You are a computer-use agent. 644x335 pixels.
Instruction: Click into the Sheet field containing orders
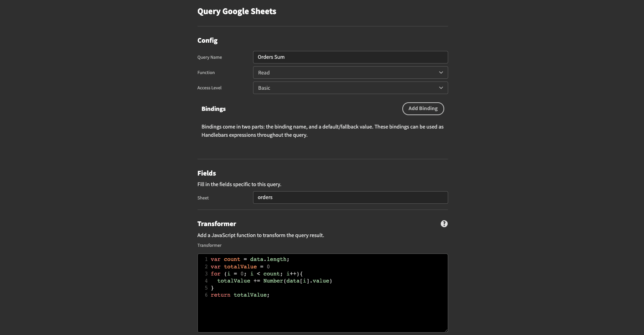click(350, 197)
